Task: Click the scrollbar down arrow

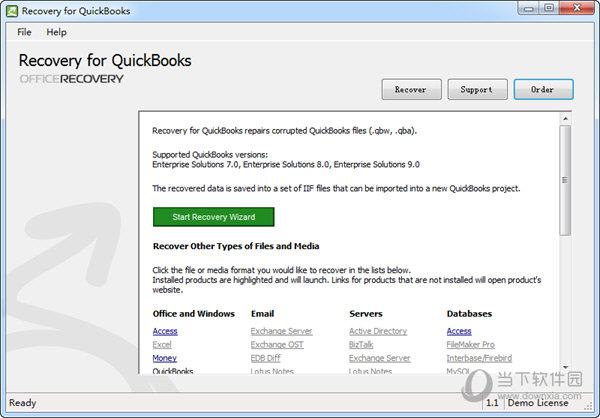Action: point(565,367)
